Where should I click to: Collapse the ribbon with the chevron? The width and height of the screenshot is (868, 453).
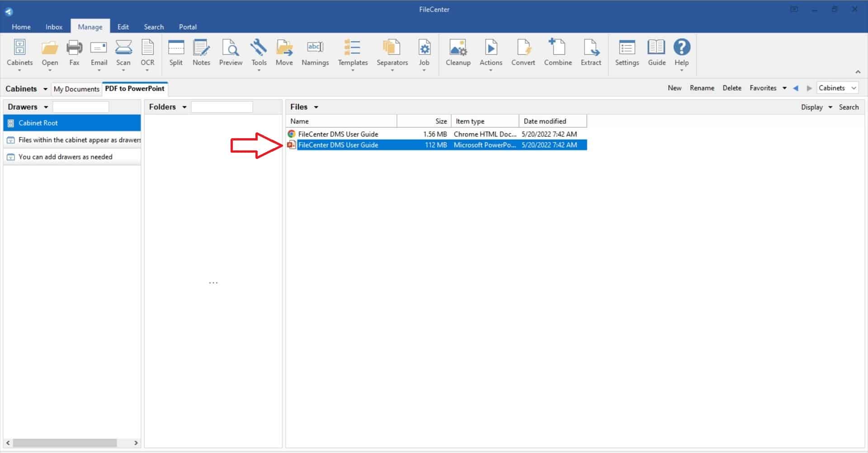pos(858,72)
